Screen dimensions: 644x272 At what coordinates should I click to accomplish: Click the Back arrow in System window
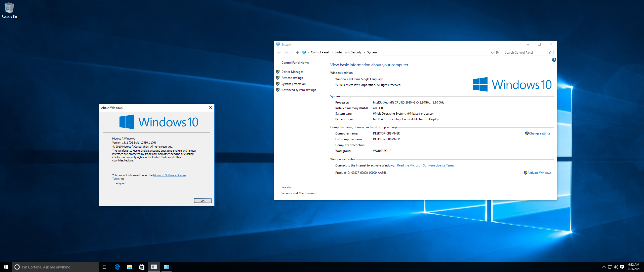[279, 52]
